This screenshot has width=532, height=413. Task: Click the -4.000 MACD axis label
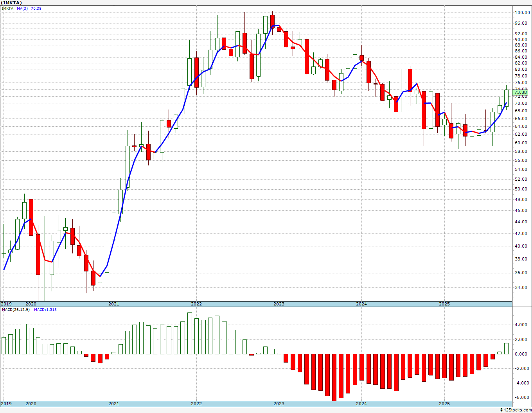[x=521, y=383]
